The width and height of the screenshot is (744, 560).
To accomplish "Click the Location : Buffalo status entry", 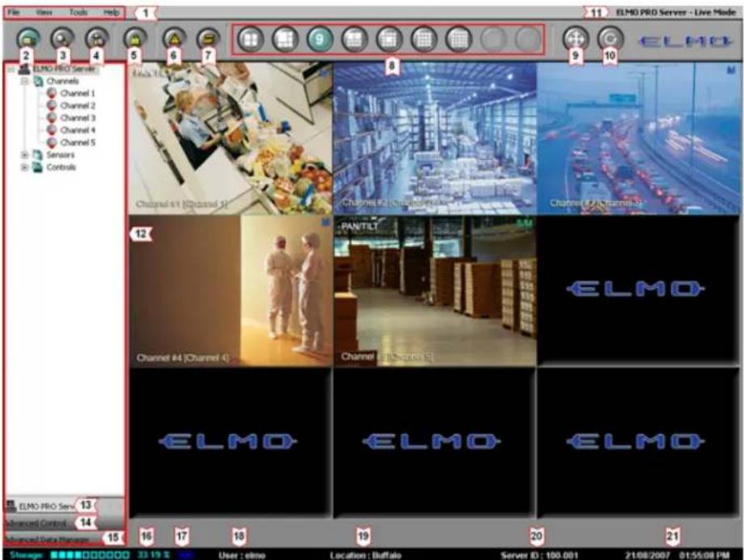I will [366, 555].
